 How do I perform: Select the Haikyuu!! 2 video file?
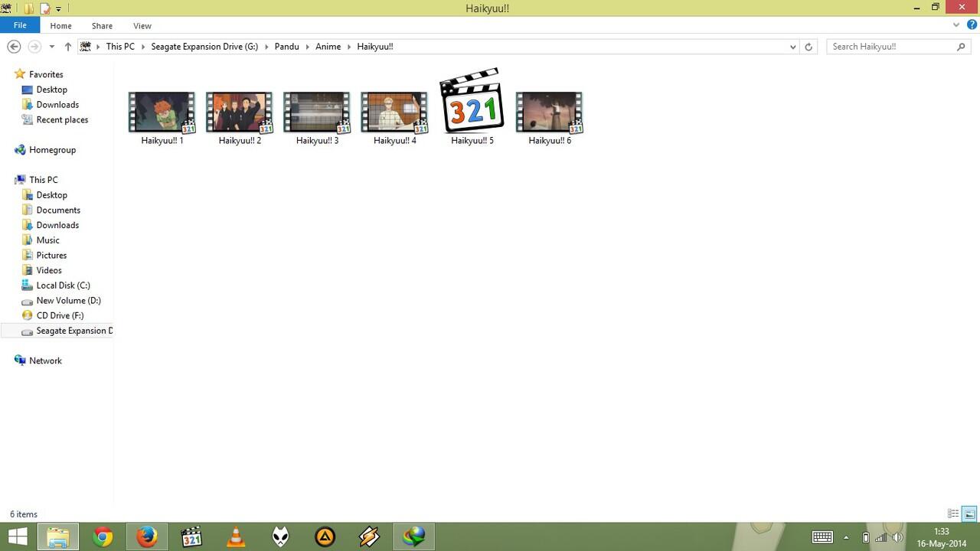pyautogui.click(x=240, y=118)
